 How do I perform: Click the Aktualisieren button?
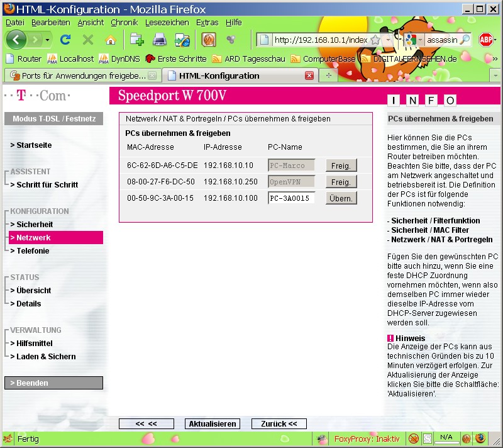(x=213, y=423)
